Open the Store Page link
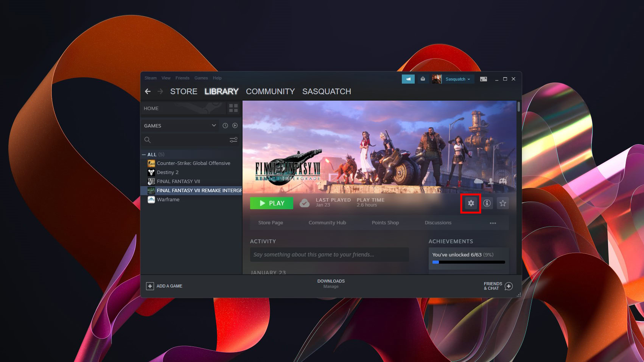 pos(271,223)
